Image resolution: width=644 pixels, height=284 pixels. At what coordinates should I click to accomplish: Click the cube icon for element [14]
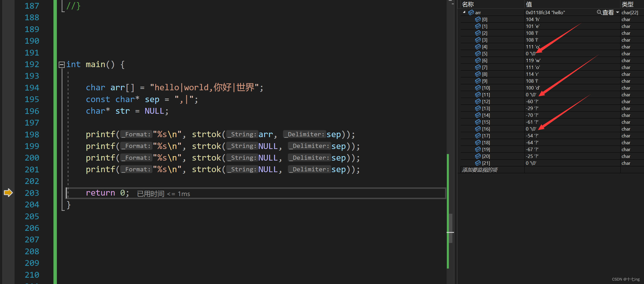click(x=478, y=115)
